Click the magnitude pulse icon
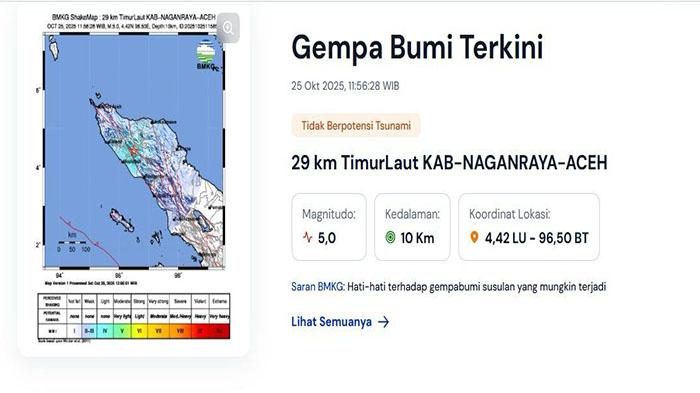The width and height of the screenshot is (700, 393). (x=307, y=237)
